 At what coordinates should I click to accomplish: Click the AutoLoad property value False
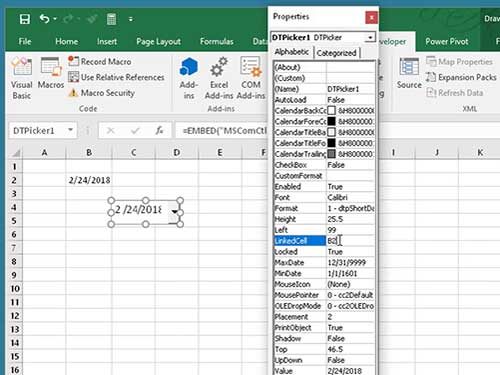click(350, 100)
